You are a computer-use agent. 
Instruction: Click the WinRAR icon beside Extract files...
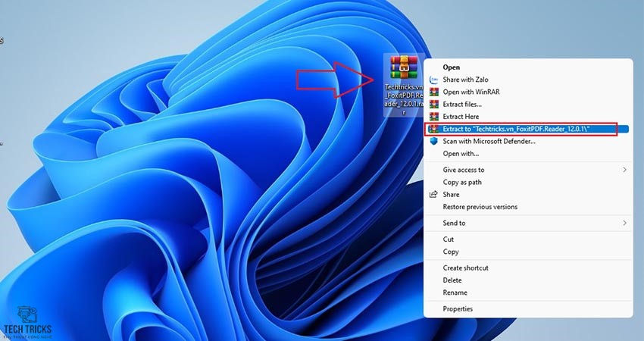[x=433, y=105]
